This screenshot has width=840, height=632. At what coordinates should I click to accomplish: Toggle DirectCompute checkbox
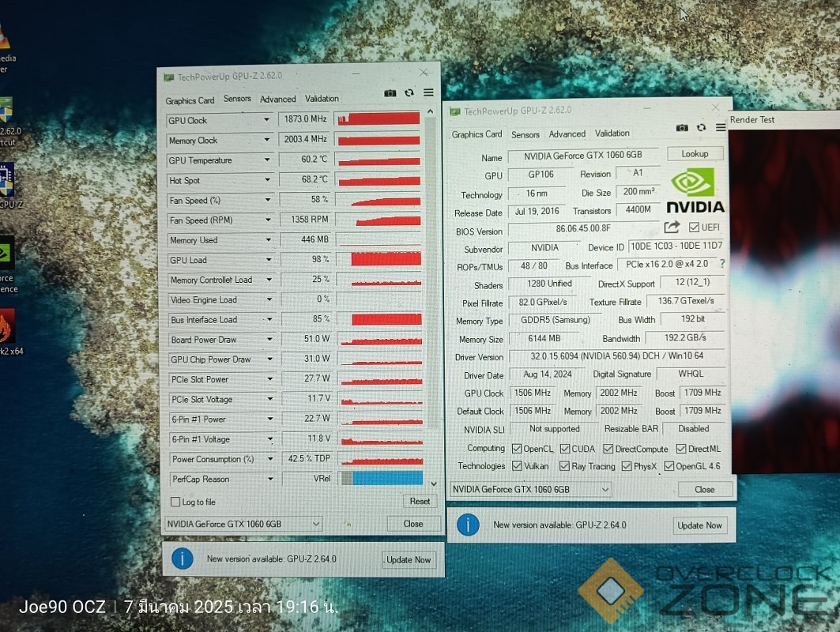[x=608, y=448]
